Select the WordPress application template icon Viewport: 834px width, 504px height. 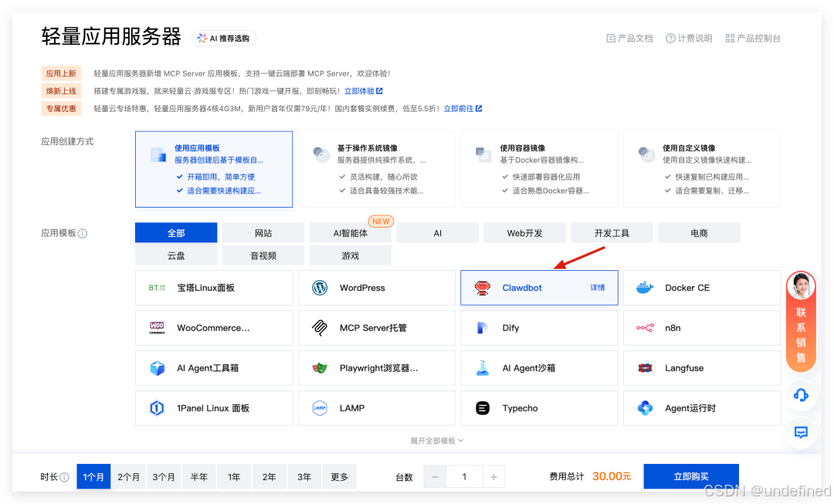pyautogui.click(x=319, y=287)
